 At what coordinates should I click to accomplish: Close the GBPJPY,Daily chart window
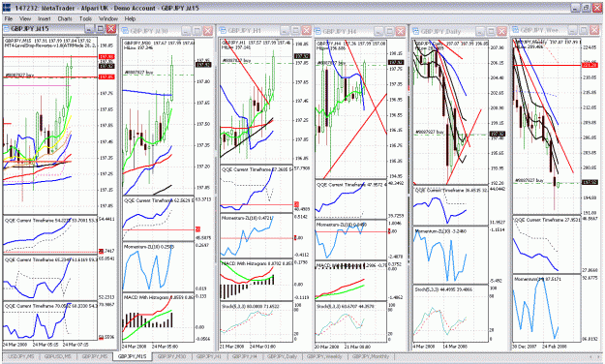pos(501,31)
